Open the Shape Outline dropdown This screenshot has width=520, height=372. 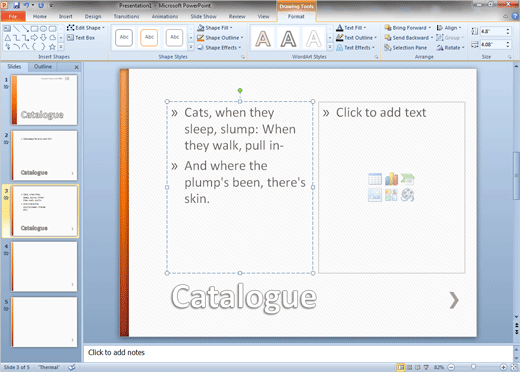pyautogui.click(x=220, y=38)
